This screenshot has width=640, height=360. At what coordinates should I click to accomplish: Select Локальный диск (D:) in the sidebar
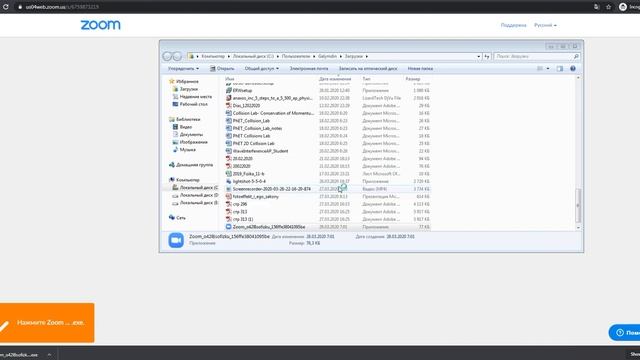point(199,195)
